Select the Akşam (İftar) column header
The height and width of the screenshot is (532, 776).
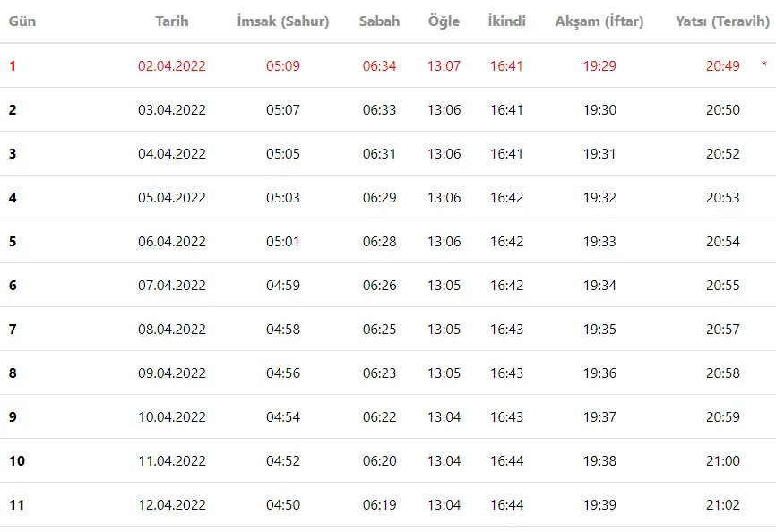599,21
